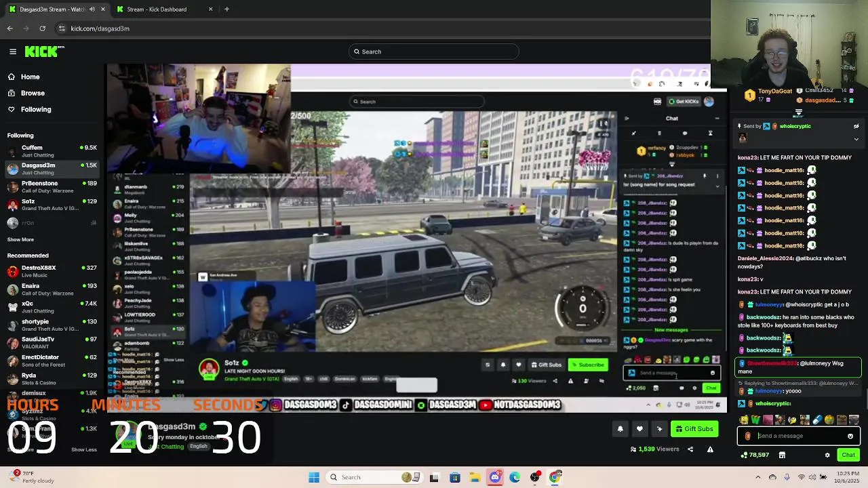Open PrBeenstone channel in Following list
Screen dimensions: 868x488
coord(52,186)
